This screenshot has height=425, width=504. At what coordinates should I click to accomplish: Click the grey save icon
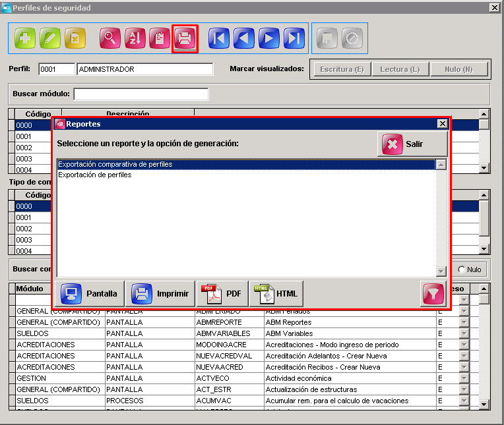click(x=327, y=38)
